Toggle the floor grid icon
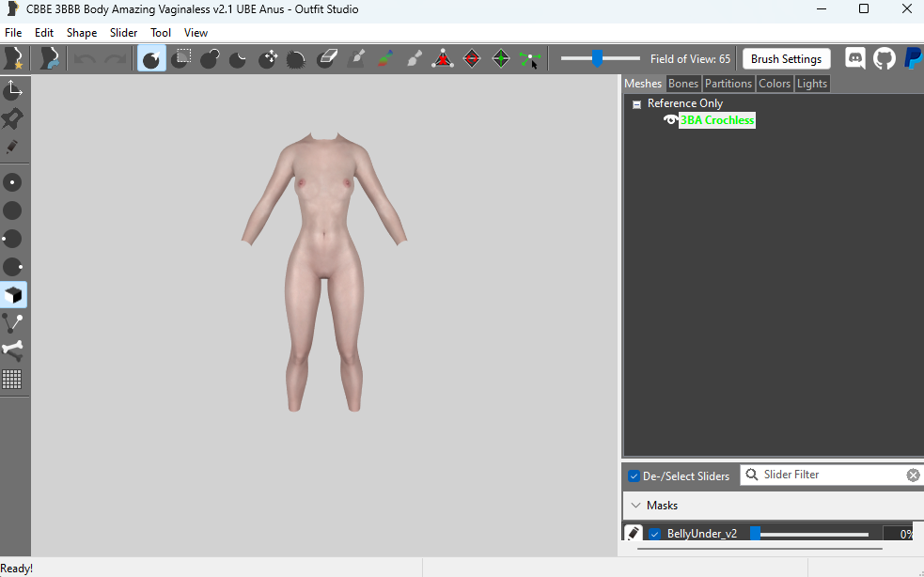This screenshot has width=924, height=577. pyautogui.click(x=12, y=379)
